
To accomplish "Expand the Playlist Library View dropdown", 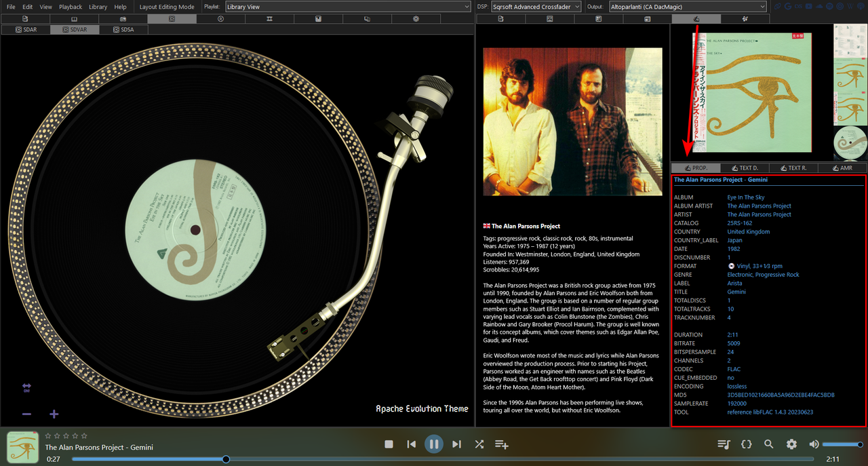I will (x=348, y=7).
